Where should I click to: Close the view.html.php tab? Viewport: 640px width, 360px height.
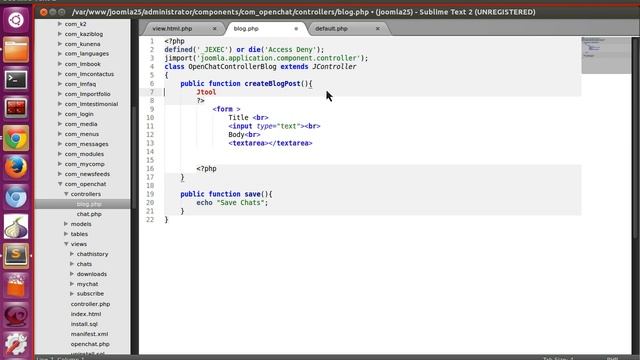click(214, 29)
